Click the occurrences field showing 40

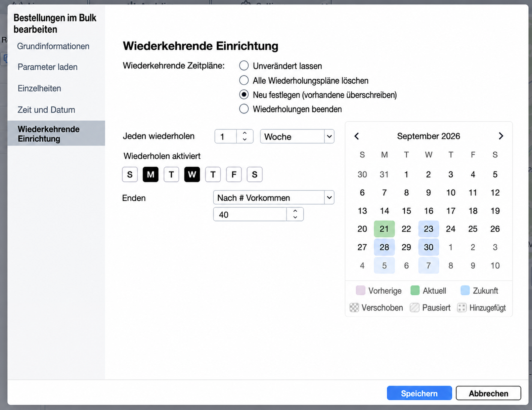tap(250, 215)
